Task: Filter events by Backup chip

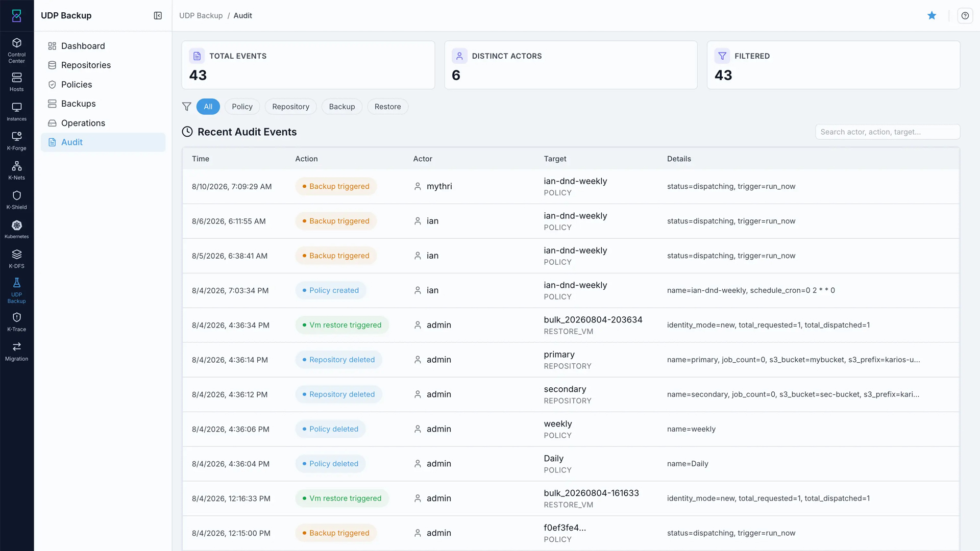Action: [x=342, y=107]
